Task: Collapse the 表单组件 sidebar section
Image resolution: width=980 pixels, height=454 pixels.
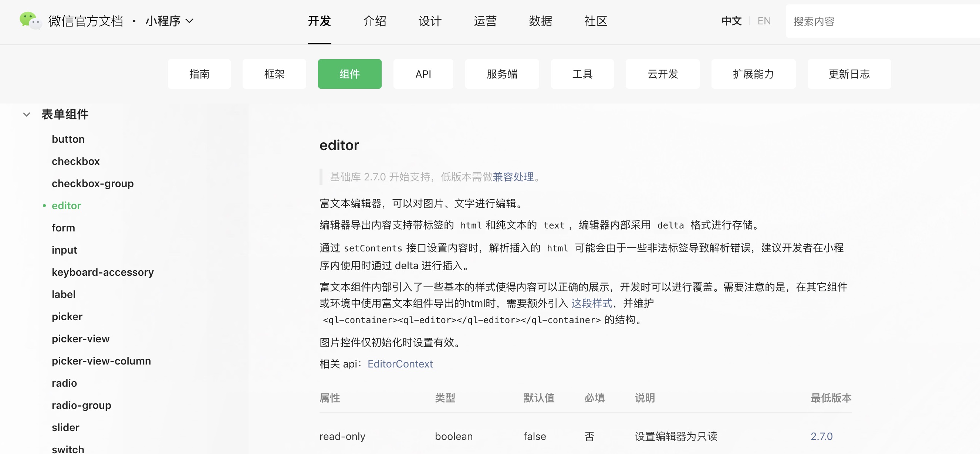Action: click(27, 115)
